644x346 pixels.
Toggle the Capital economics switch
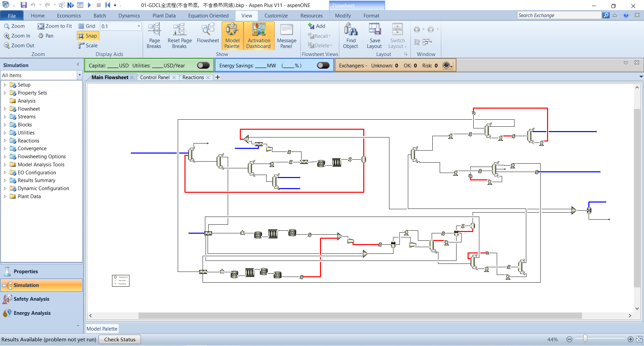[x=203, y=65]
